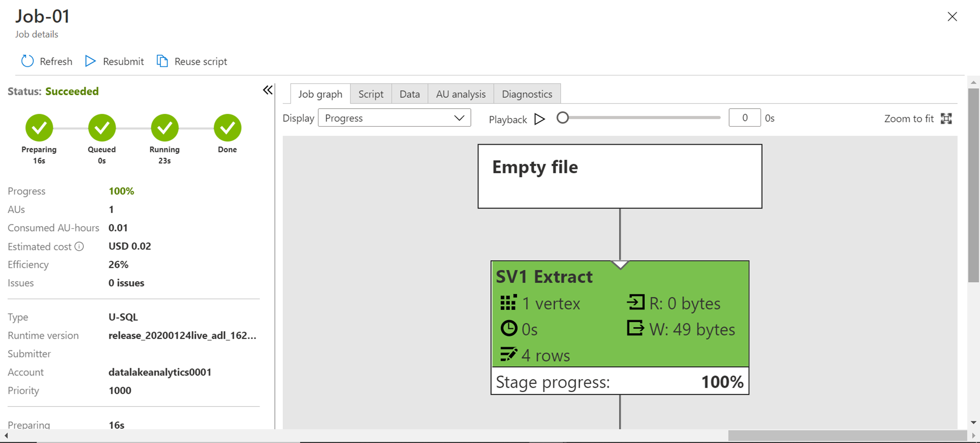
Task: Click the Empty file node
Action: (x=620, y=176)
